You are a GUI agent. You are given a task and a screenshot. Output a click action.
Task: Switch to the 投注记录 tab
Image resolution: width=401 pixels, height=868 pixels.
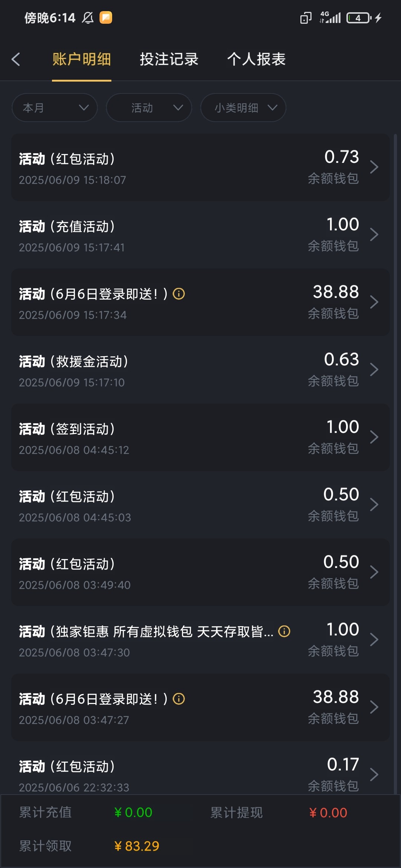169,59
